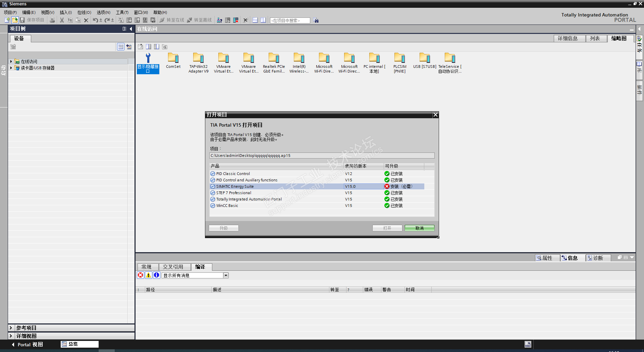Click download to device icon
Image resolution: width=644 pixels, height=352 pixels.
click(129, 20)
